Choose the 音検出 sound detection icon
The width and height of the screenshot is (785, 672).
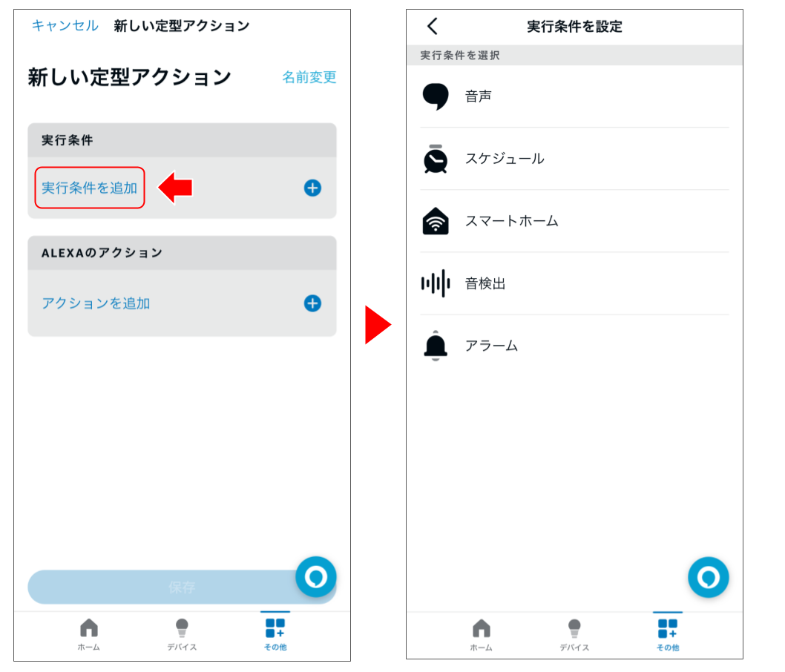coord(436,283)
